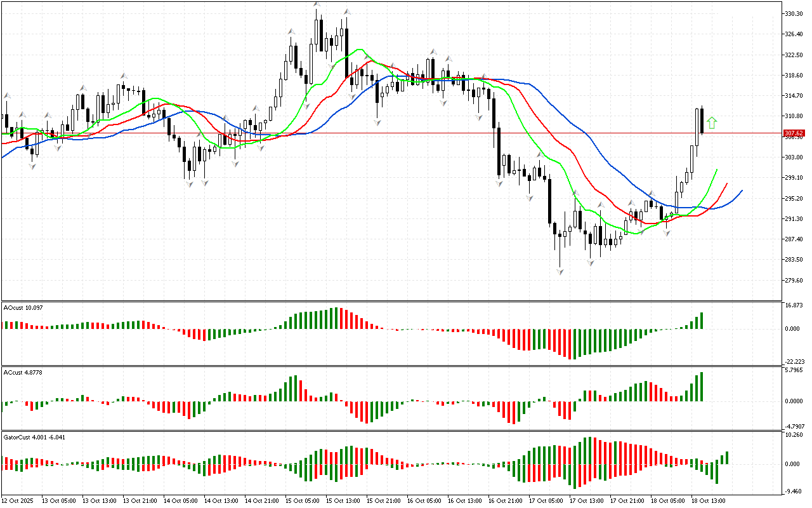Click the right end of the red Teeth line
Image resolution: width=812 pixels, height=508 pixels.
point(727,183)
